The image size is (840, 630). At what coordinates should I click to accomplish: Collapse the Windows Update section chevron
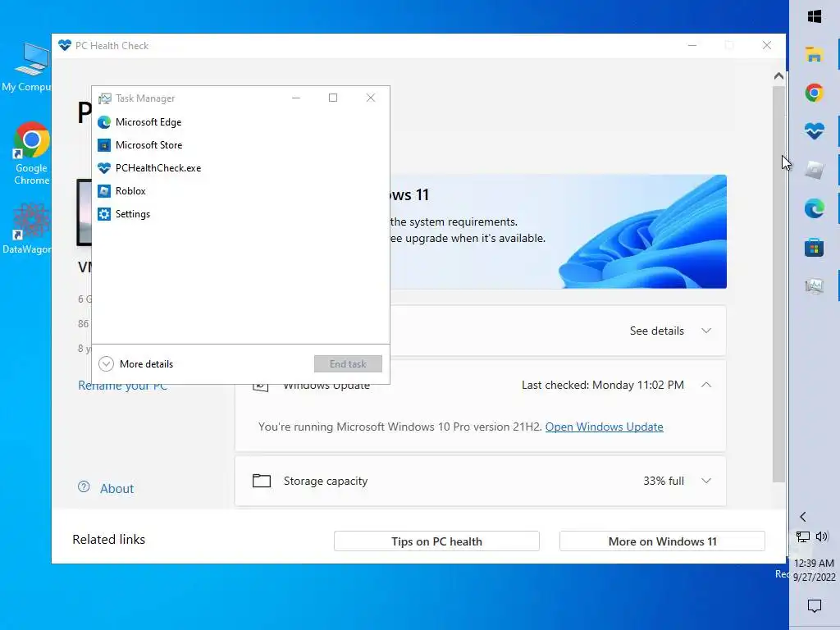pyautogui.click(x=706, y=385)
